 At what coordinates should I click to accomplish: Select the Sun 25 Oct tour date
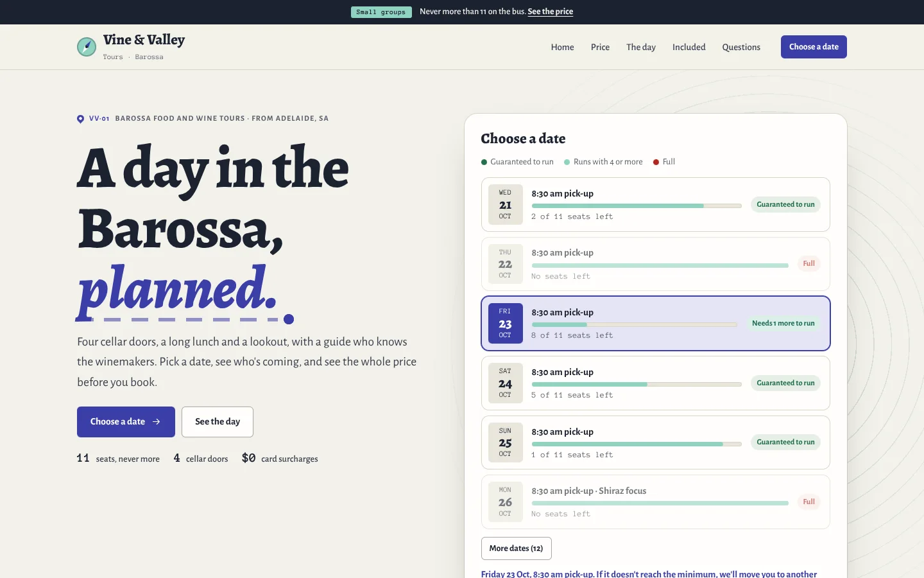tap(656, 442)
